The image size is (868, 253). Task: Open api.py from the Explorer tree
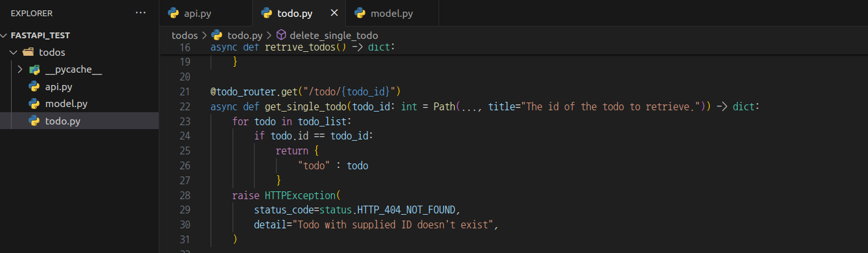coord(59,86)
